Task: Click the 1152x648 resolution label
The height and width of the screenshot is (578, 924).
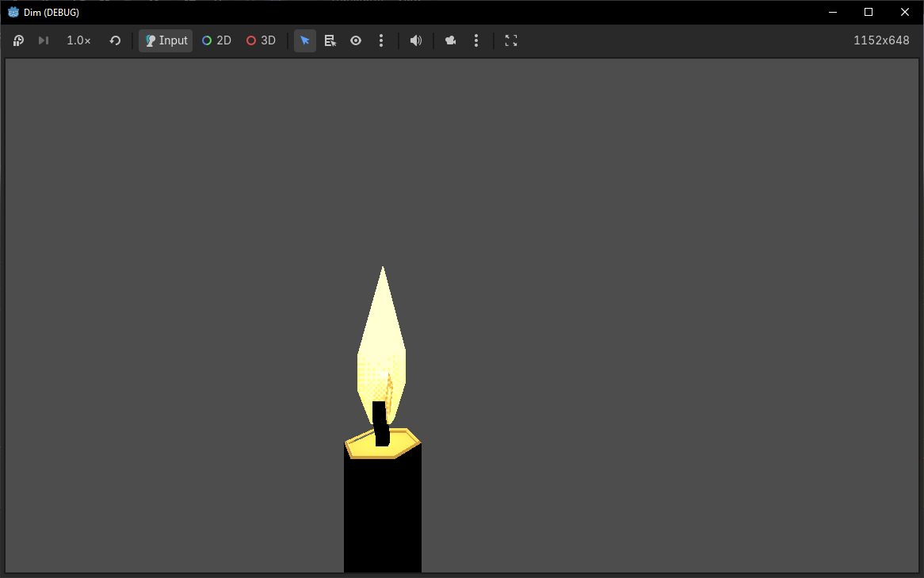Action: coord(881,40)
